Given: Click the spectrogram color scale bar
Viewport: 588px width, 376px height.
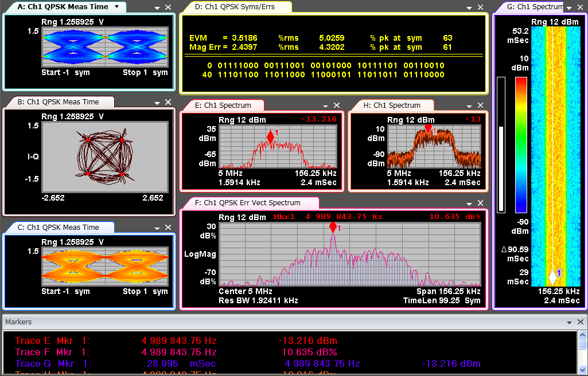Looking at the screenshot, I should pyautogui.click(x=521, y=144).
